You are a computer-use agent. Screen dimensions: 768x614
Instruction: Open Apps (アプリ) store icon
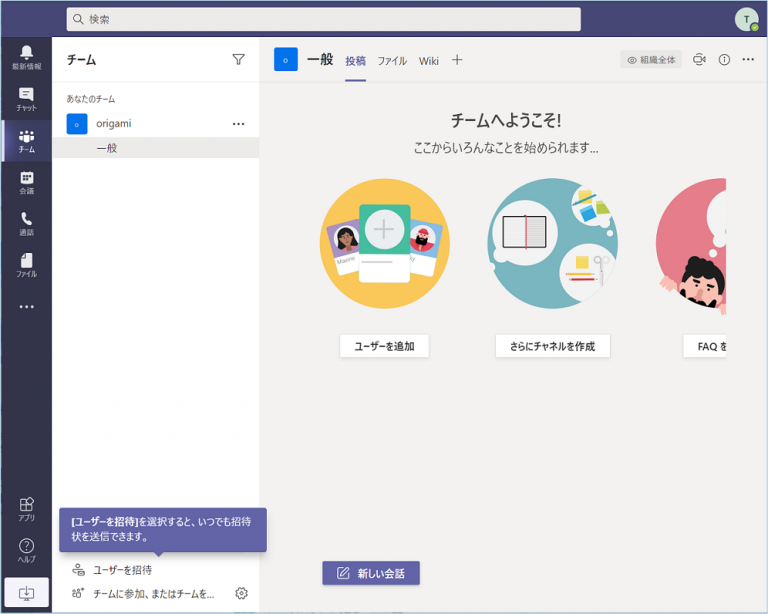coord(26,509)
